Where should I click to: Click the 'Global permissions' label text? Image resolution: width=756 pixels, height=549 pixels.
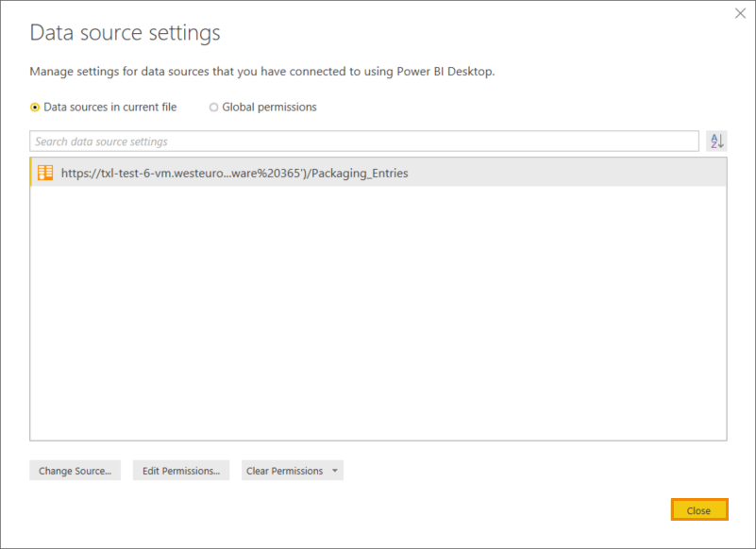coord(269,108)
